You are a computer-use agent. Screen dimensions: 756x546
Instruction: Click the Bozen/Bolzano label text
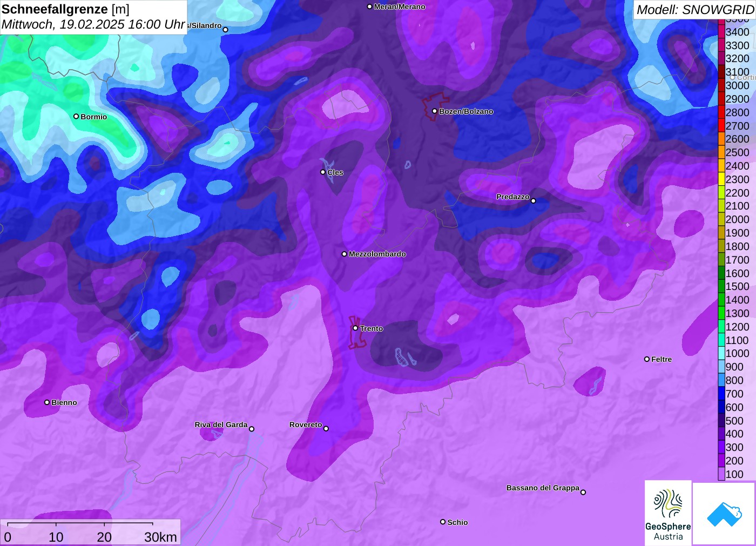pos(466,111)
